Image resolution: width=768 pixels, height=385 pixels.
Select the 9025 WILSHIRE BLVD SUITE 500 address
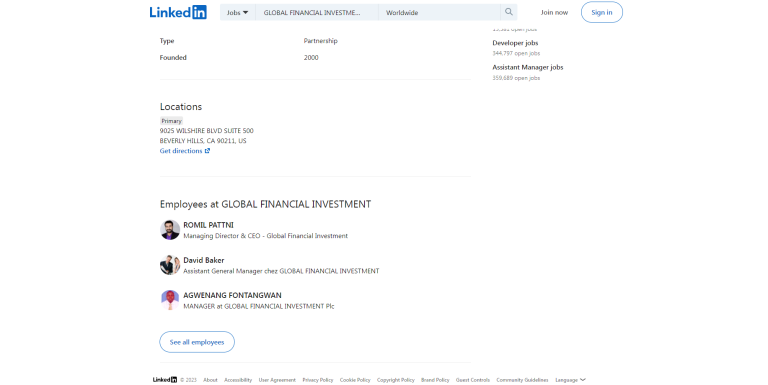(207, 131)
